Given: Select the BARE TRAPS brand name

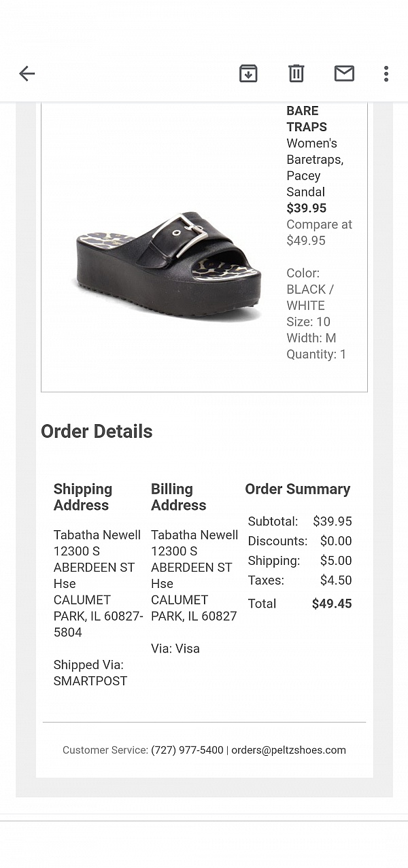Looking at the screenshot, I should coord(307,119).
